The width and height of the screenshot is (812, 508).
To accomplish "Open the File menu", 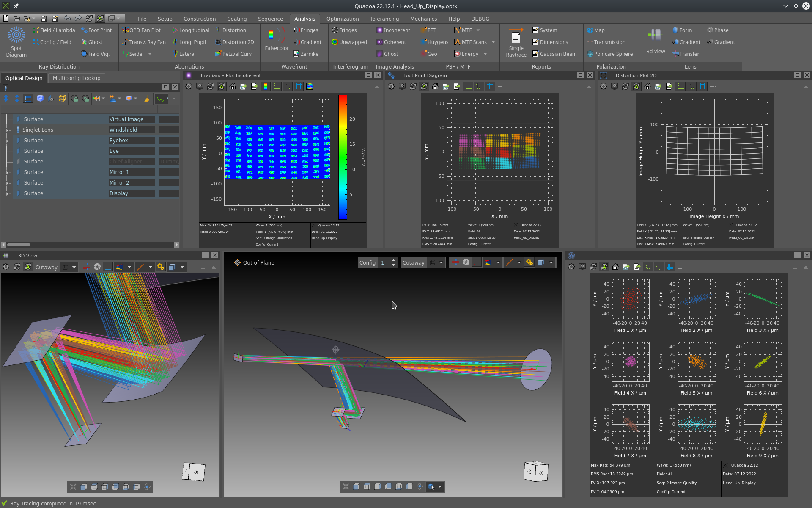I will tap(142, 19).
